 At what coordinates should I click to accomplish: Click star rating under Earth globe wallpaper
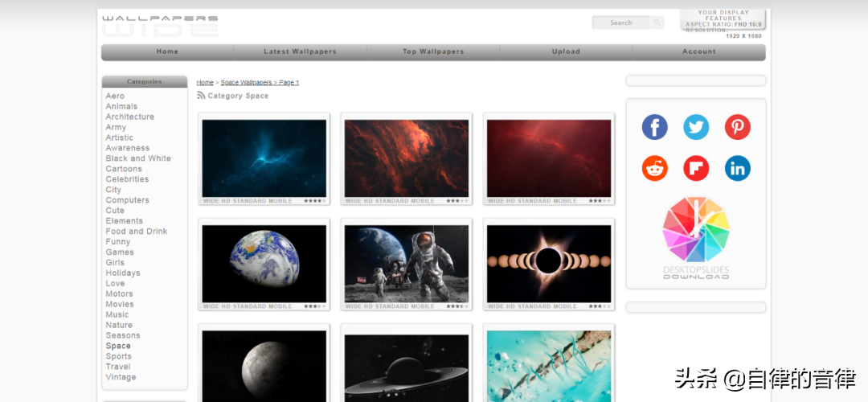(x=315, y=306)
